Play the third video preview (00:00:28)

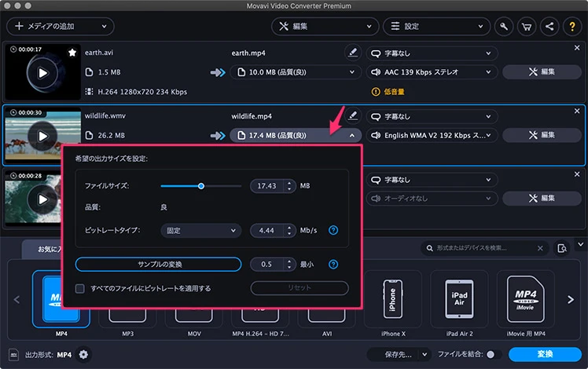[42, 199]
